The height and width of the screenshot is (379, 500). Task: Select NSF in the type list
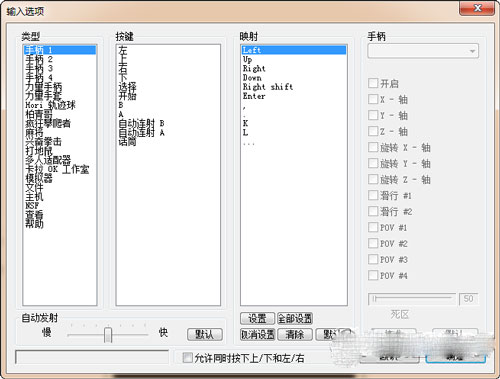60,206
